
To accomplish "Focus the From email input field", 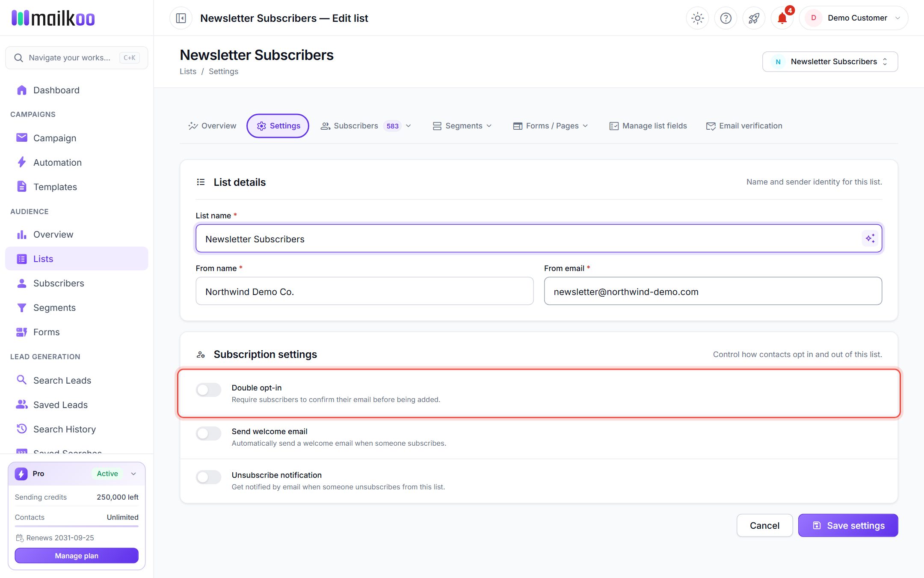I will coord(713,291).
